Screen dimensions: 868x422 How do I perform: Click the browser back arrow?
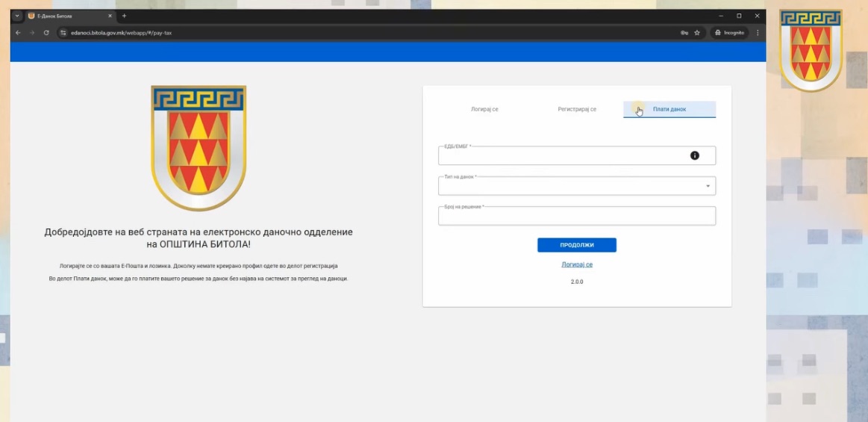tap(18, 33)
